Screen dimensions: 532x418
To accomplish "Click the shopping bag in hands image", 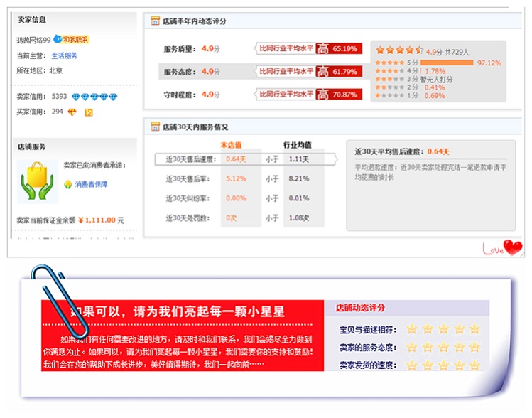I will point(38,182).
